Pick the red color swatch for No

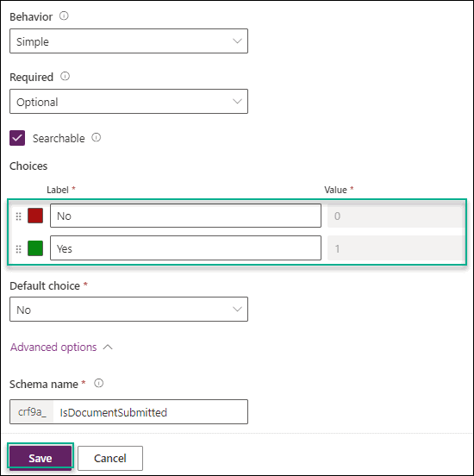click(35, 216)
